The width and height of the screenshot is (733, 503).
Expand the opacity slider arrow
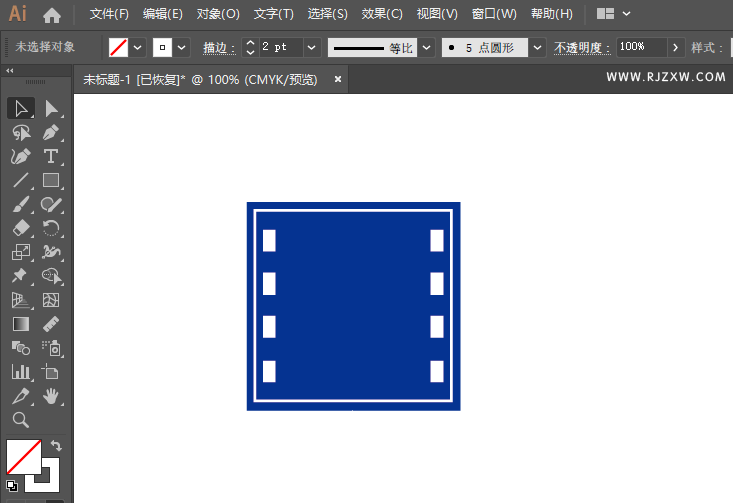[675, 47]
